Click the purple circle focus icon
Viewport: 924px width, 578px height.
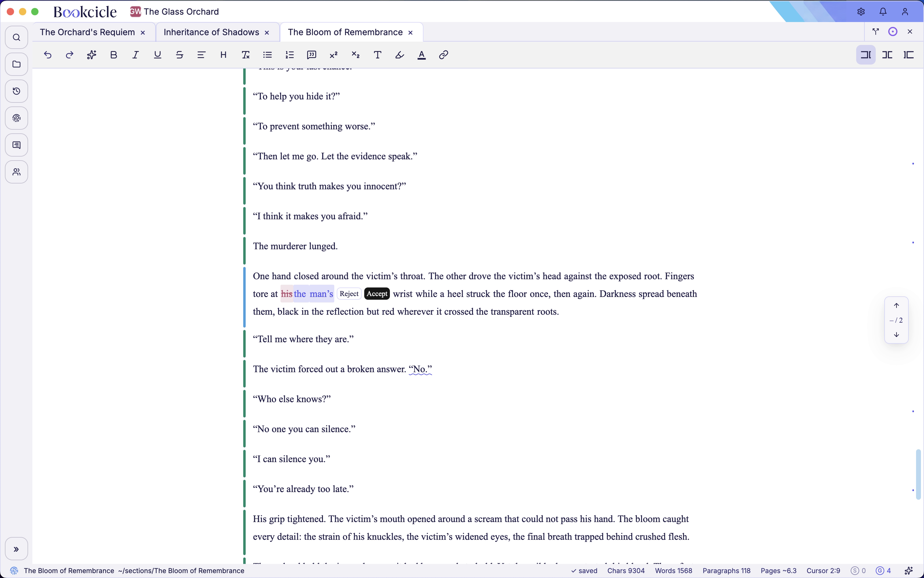coord(893,32)
